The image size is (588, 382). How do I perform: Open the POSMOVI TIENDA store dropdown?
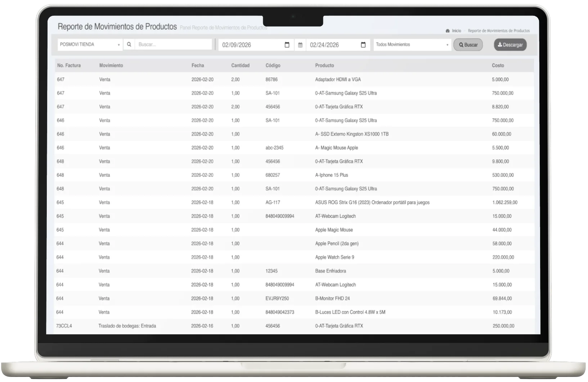pos(90,45)
